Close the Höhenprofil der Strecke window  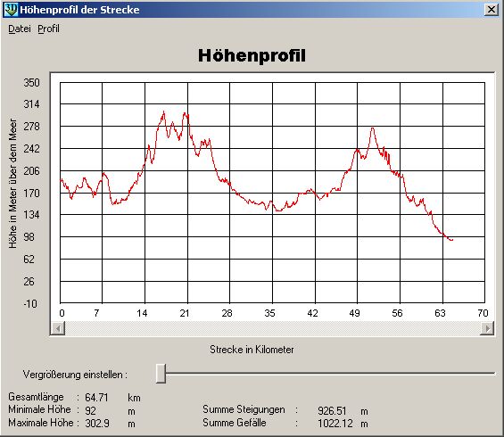pyautogui.click(x=492, y=9)
